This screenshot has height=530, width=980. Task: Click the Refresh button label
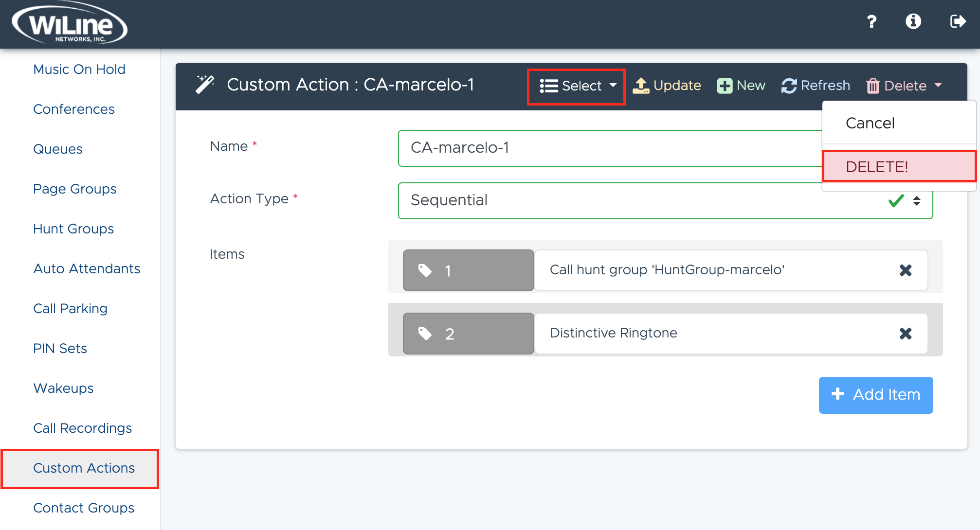pyautogui.click(x=825, y=86)
